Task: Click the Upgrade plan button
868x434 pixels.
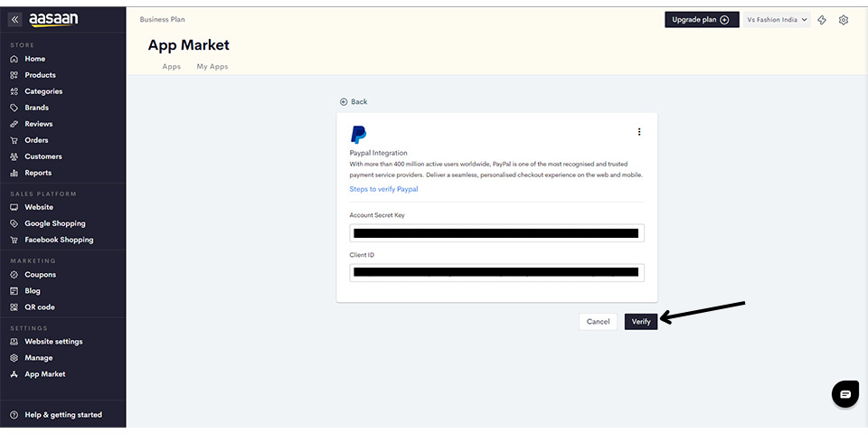Action: coord(701,20)
